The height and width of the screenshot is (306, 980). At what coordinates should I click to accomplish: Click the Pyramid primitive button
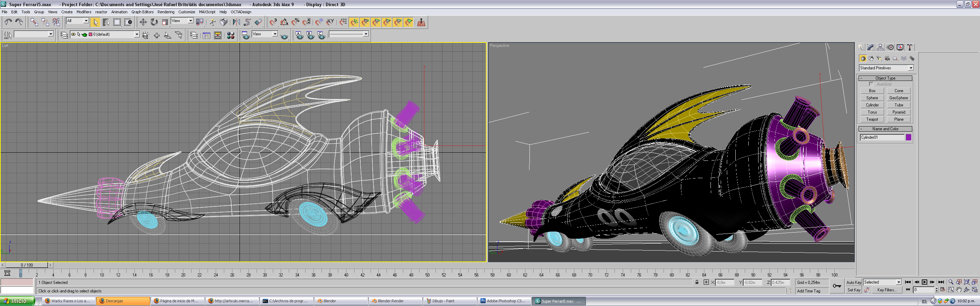(x=899, y=112)
